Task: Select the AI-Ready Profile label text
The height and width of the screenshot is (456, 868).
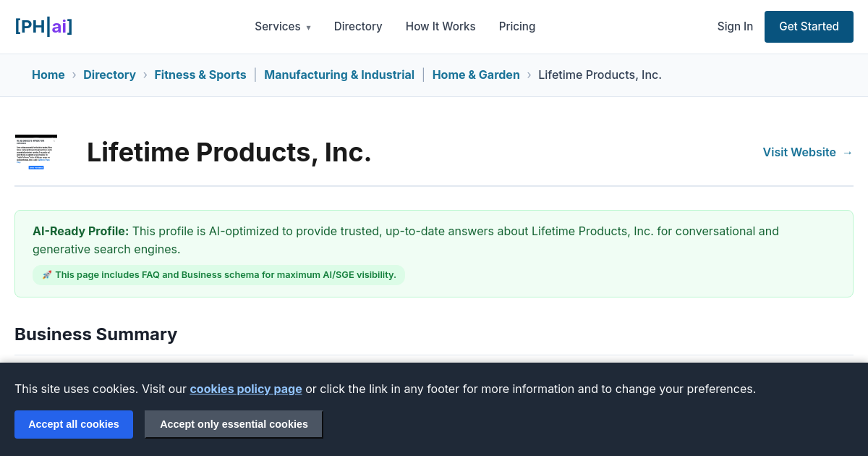Action: point(81,232)
